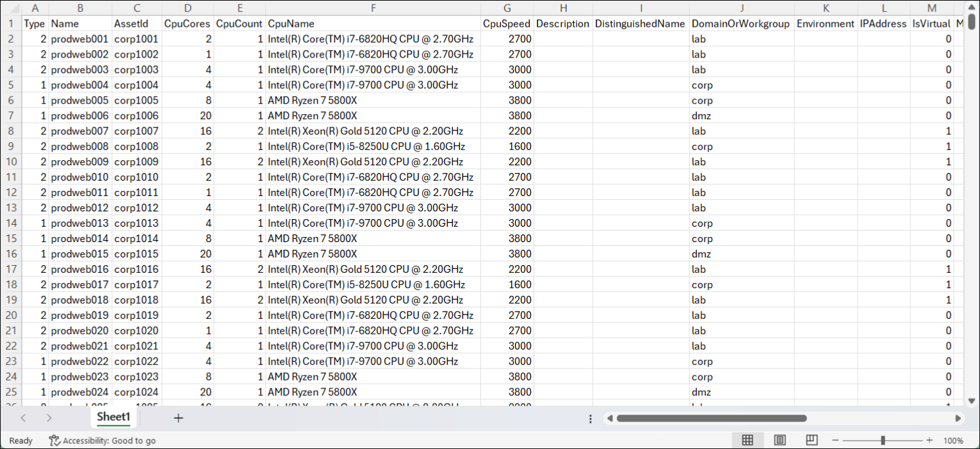Open Page Break Preview view
The image size is (980, 449).
(812, 440)
